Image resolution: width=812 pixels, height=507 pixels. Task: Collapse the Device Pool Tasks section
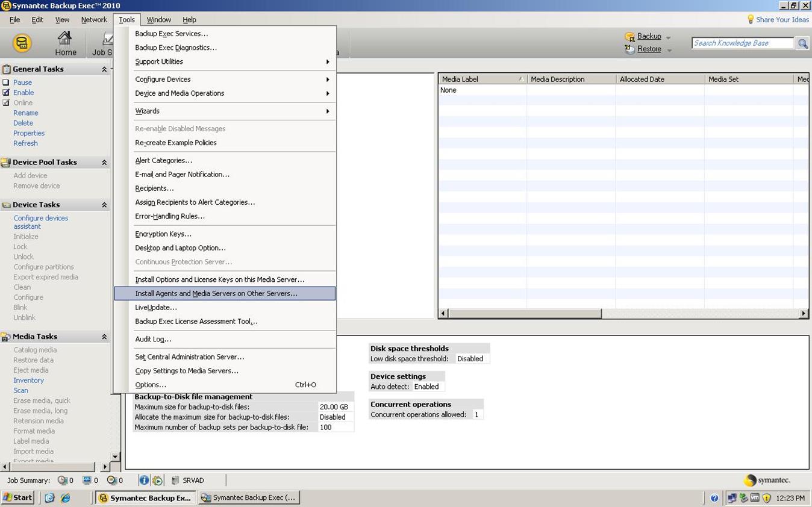[x=104, y=163]
